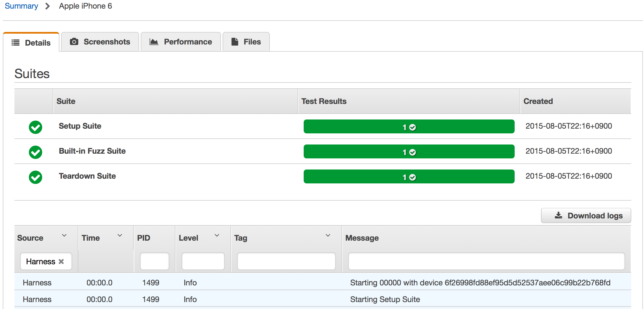The height and width of the screenshot is (309, 644).
Task: Click the chart icon on Performance tab
Action: pyautogui.click(x=154, y=42)
